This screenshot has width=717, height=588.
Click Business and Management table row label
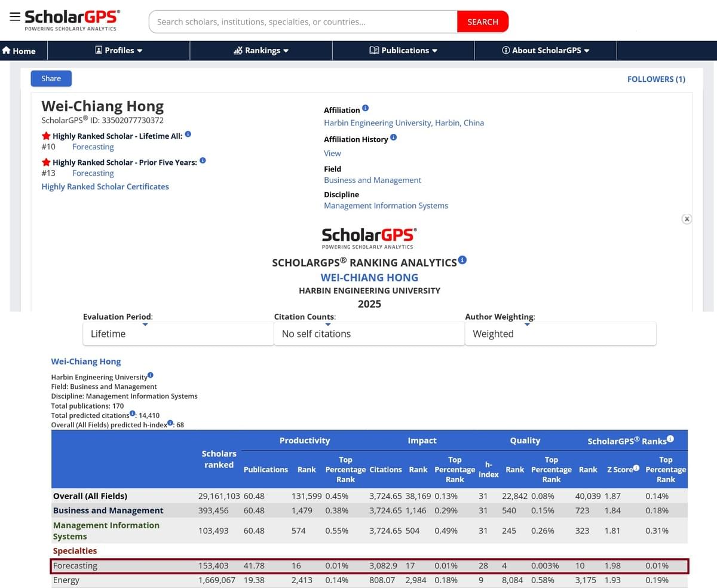(x=108, y=510)
